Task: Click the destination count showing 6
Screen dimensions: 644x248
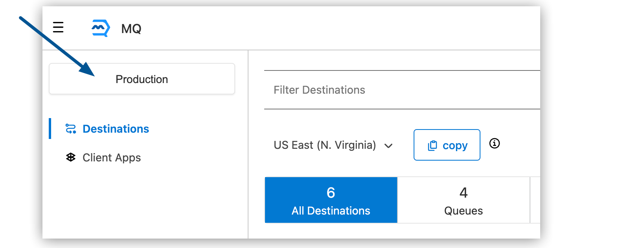Action: (x=331, y=193)
